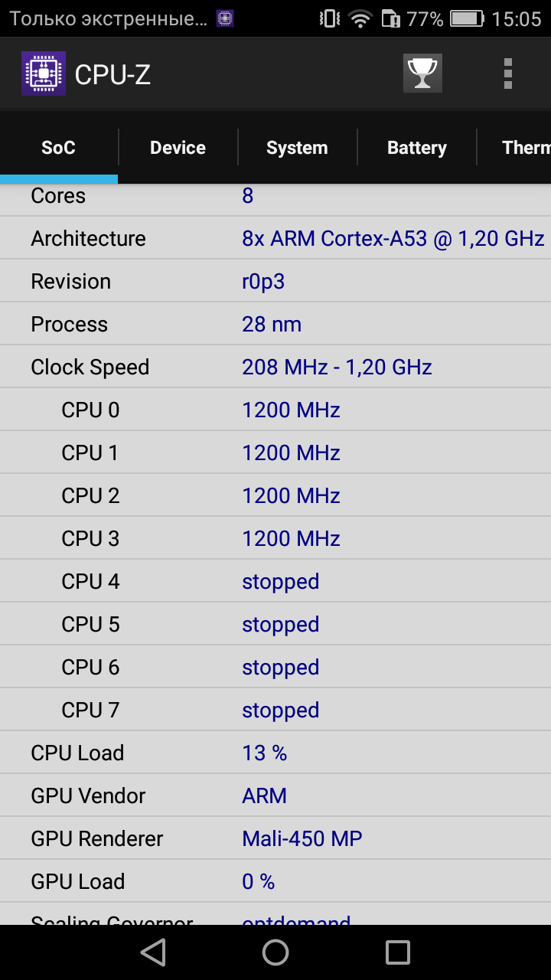
Task: Tap the CPU Load 13 % row
Action: (x=275, y=753)
